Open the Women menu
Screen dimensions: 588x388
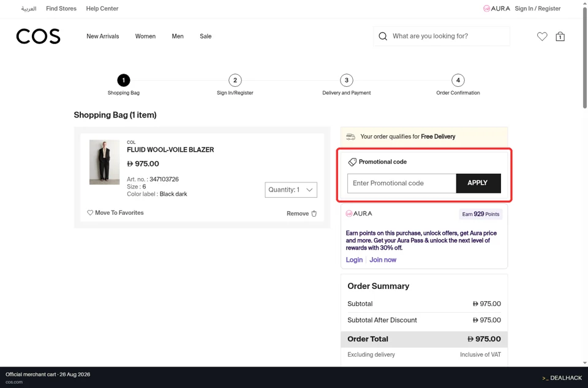pos(145,36)
